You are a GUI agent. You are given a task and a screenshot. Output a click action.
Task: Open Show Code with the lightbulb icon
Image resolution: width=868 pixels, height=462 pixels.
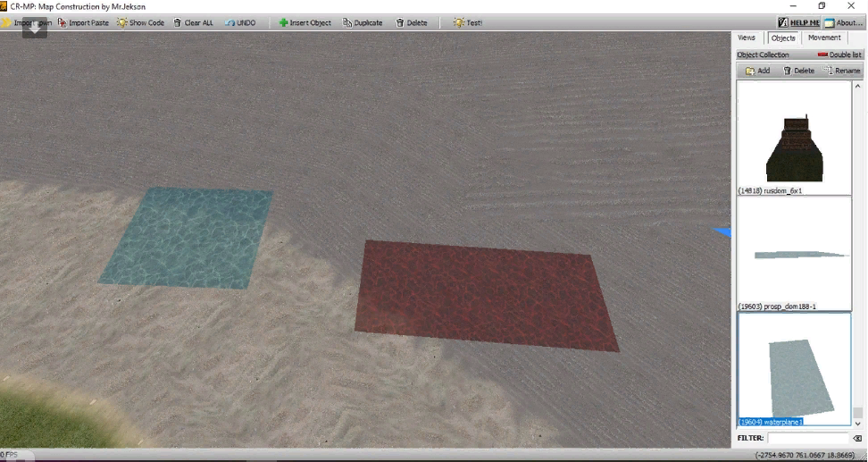point(140,22)
